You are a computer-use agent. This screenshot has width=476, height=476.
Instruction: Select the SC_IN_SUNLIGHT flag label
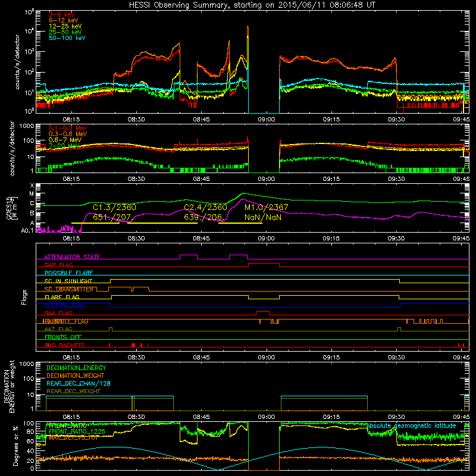[68, 281]
